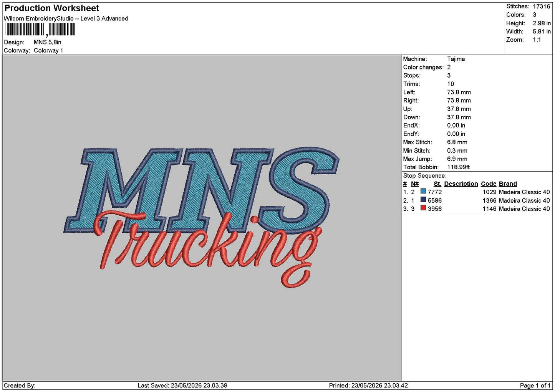Click the Left value '73.8 mm'
Viewport: 555px width, 392px height.
point(459,92)
